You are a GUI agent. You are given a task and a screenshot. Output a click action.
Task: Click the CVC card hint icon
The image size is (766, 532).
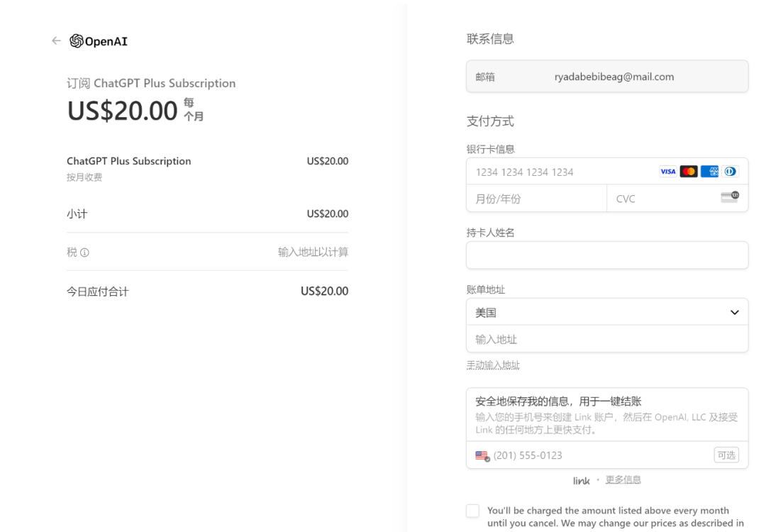(x=729, y=197)
